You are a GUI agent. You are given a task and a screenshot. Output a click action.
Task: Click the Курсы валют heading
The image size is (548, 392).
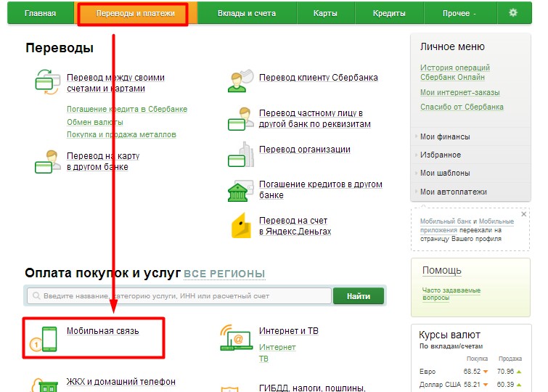coord(449,335)
